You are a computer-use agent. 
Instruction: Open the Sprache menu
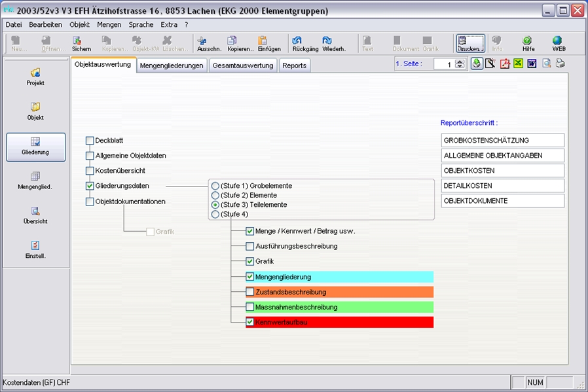(141, 25)
